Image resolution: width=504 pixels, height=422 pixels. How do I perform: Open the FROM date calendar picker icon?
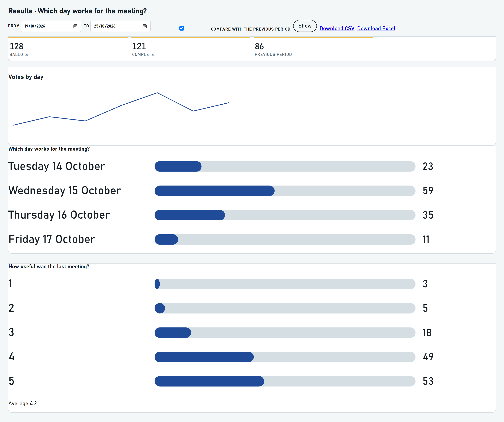(75, 26)
